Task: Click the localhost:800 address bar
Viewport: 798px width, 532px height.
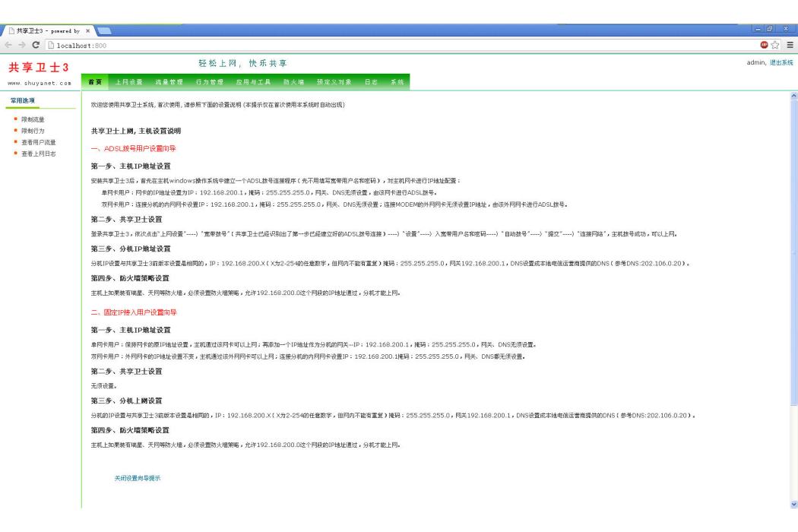Action: point(402,46)
